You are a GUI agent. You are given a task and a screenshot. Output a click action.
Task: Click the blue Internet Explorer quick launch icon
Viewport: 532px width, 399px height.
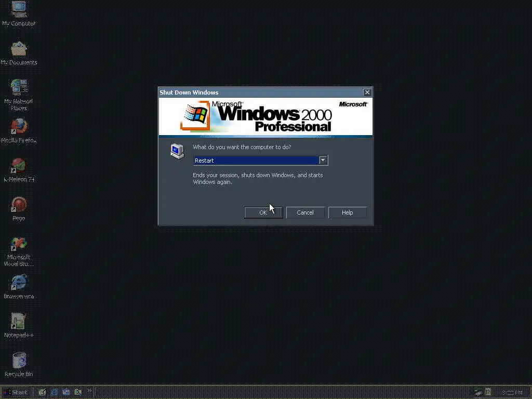click(54, 393)
